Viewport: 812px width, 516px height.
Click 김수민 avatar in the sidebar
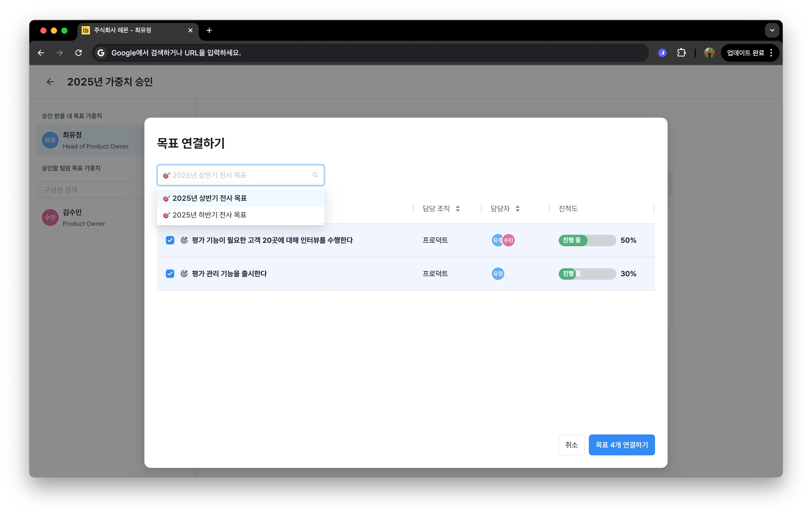point(50,217)
